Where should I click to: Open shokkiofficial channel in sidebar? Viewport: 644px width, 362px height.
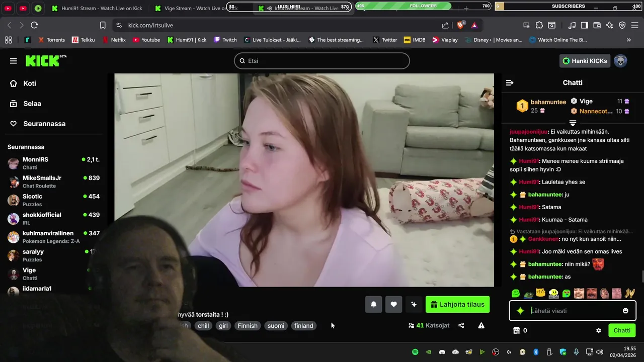53,218
